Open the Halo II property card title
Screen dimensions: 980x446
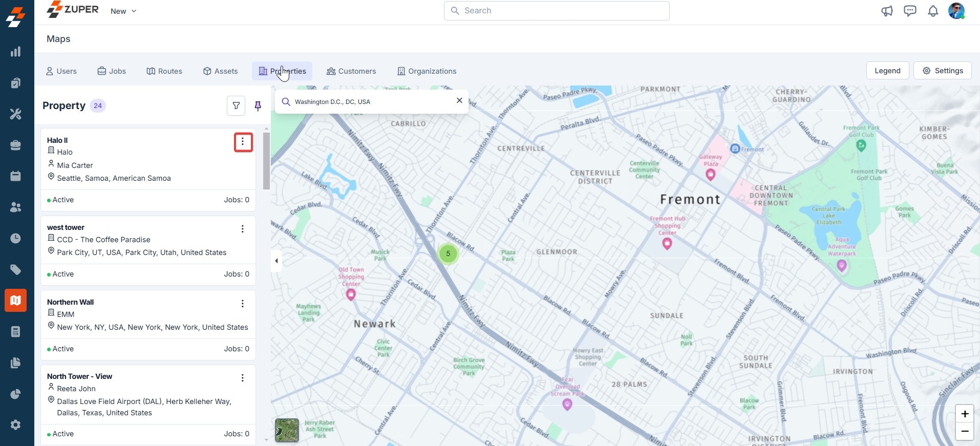click(57, 140)
